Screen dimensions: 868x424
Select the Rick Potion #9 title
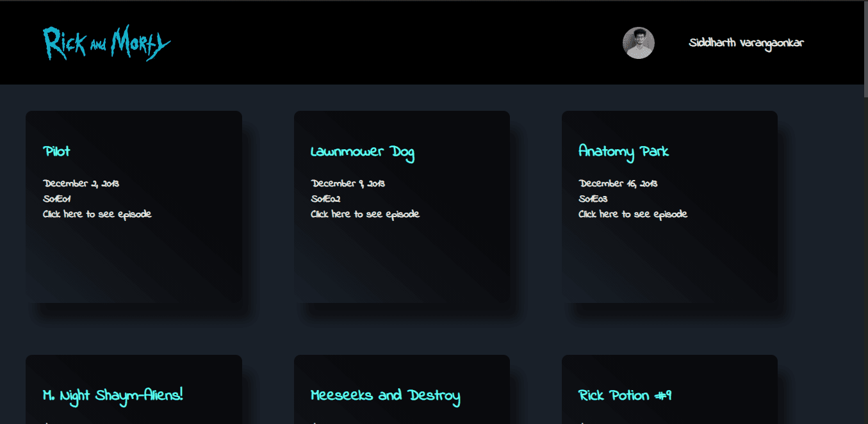click(x=625, y=395)
